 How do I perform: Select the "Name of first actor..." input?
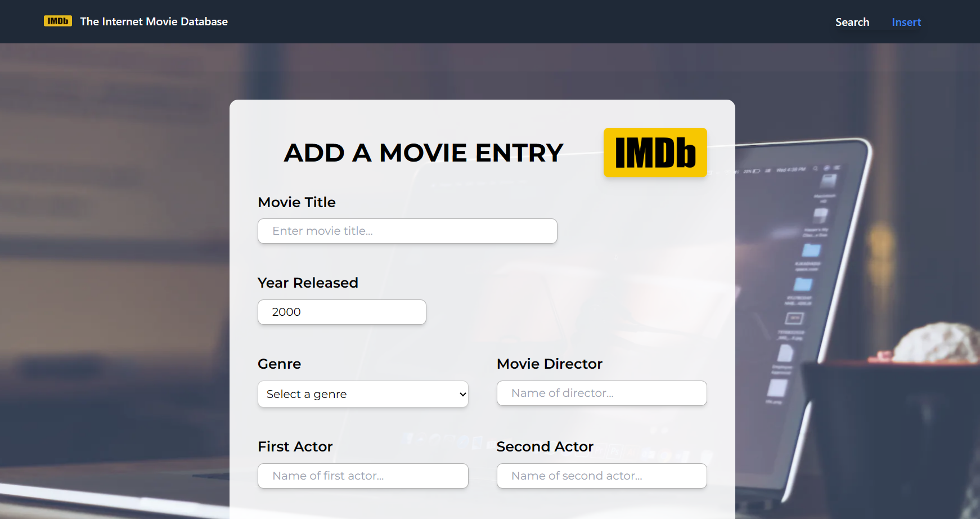(362, 476)
